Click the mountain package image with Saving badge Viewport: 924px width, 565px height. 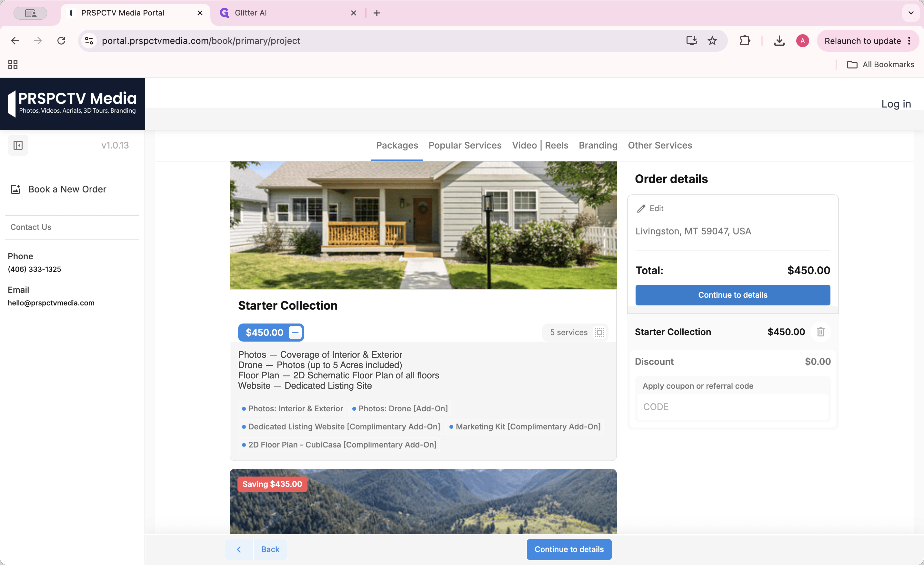pos(423,501)
